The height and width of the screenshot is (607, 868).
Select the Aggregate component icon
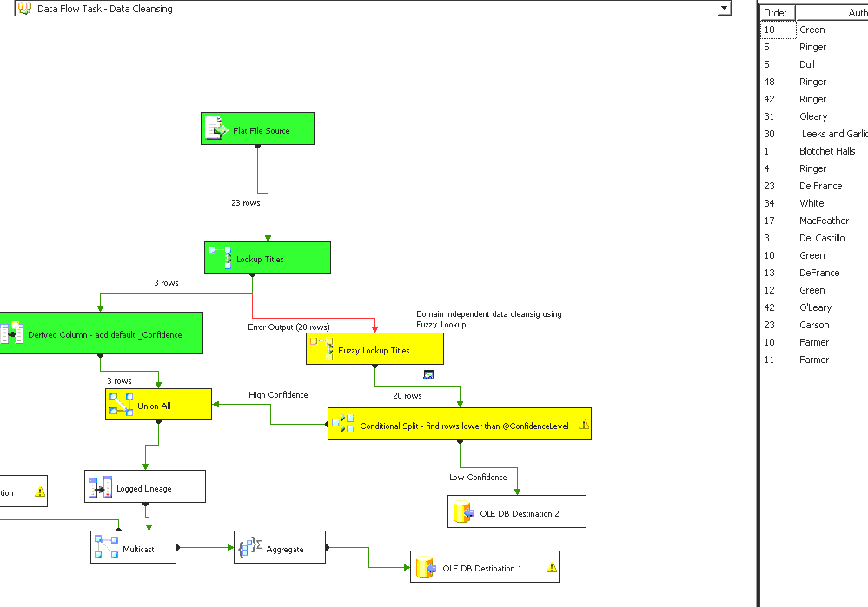pos(249,547)
